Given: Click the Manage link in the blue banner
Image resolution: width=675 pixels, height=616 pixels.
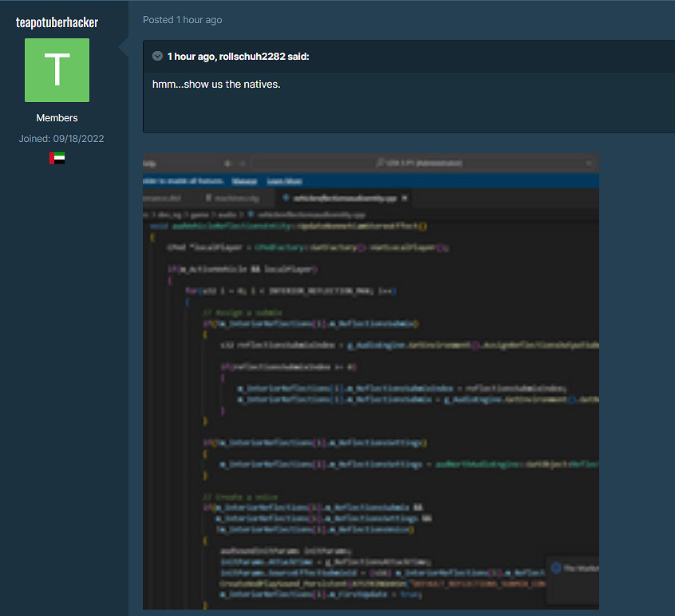Looking at the screenshot, I should pos(243,181).
